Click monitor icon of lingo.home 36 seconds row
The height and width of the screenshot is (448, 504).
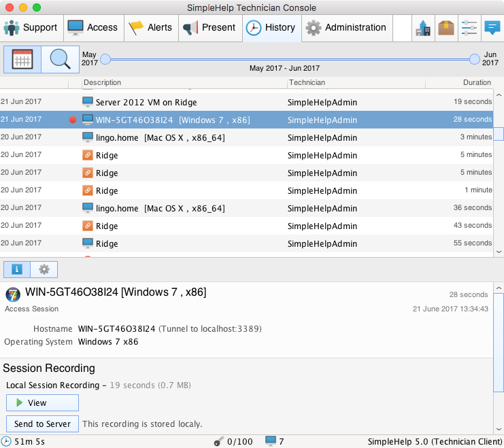click(x=88, y=207)
